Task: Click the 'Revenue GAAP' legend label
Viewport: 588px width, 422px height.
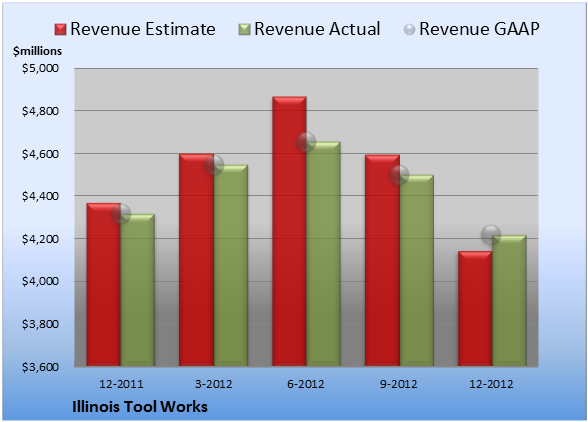Action: 479,29
